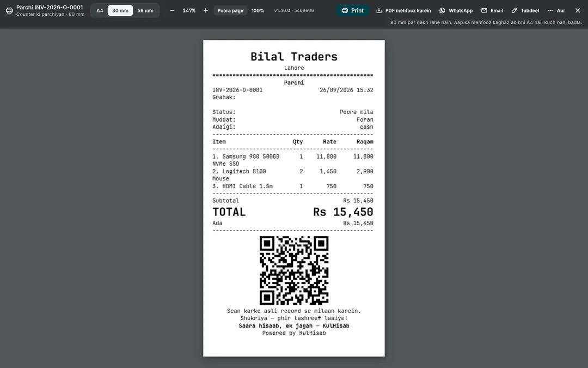The image size is (588, 368).
Task: Click the Powered by KulHisab footer text
Action: point(294,333)
